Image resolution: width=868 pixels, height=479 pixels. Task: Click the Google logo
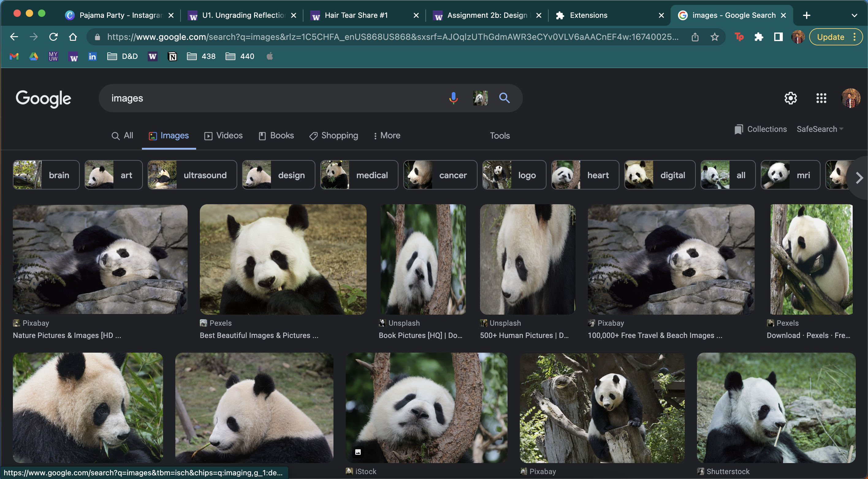point(43,99)
